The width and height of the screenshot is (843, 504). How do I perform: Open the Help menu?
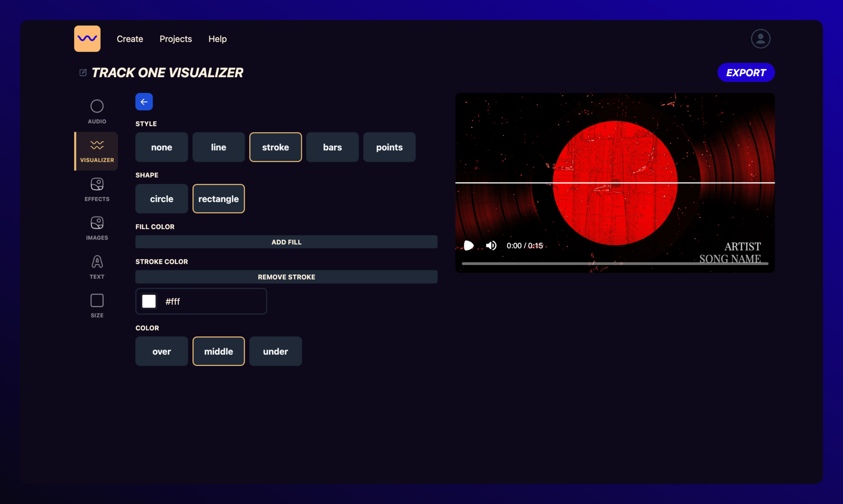point(217,39)
